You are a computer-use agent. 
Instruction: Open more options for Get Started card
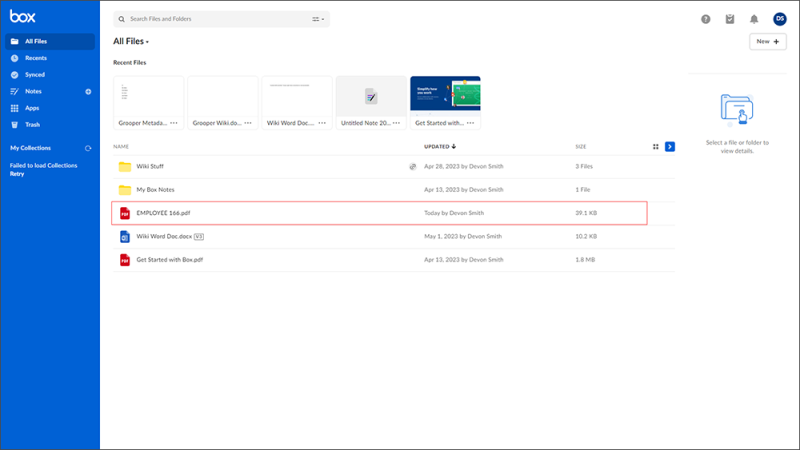[470, 123]
